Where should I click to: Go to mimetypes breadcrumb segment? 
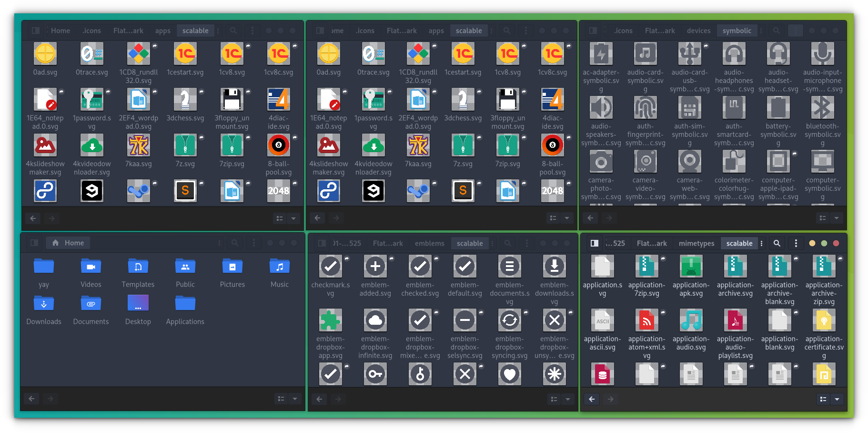tap(696, 243)
